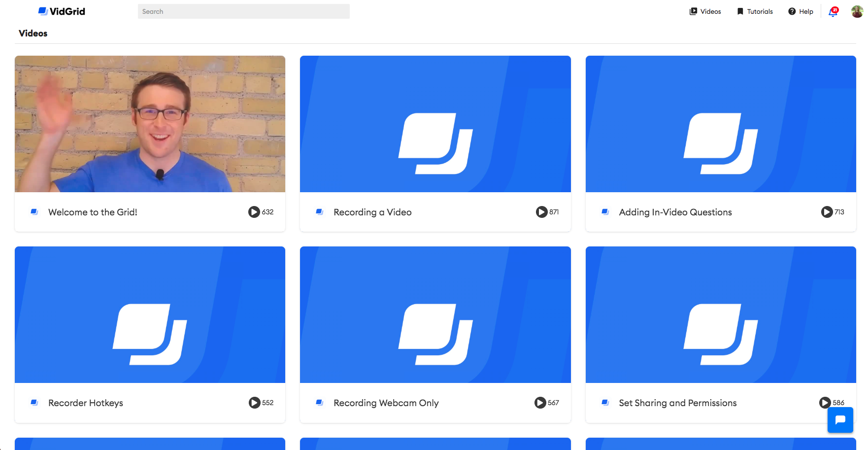The image size is (868, 450).
Task: Click the Adding In-Video Questions title
Action: [x=675, y=212]
